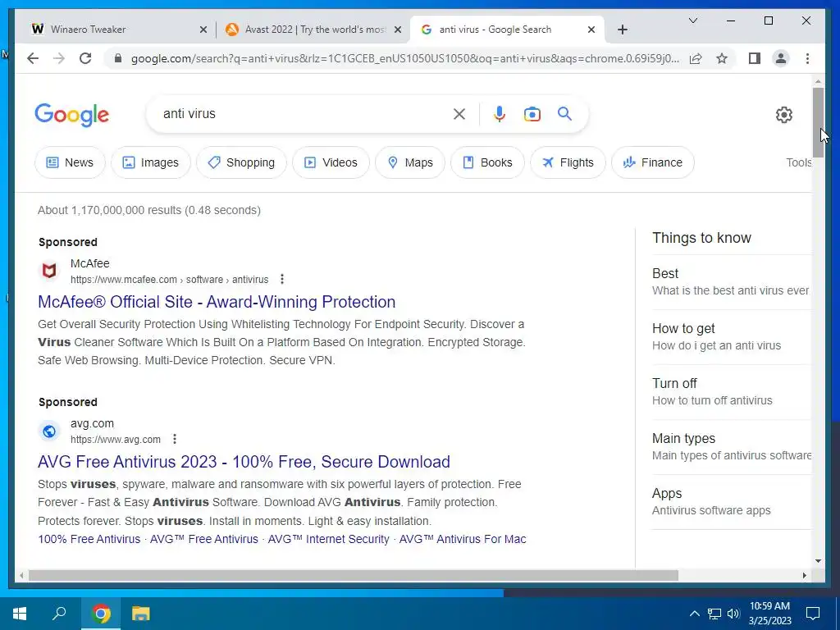Filter results by Finance
This screenshot has height=630, width=840.
point(652,162)
